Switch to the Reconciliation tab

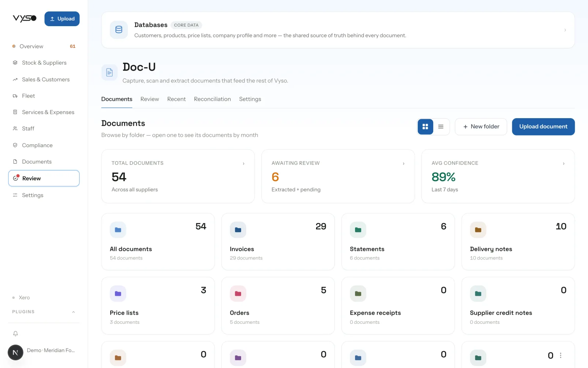pyautogui.click(x=212, y=99)
